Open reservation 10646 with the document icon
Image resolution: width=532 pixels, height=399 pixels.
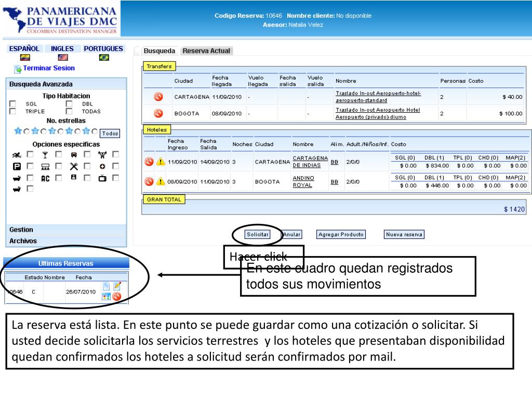[106, 286]
